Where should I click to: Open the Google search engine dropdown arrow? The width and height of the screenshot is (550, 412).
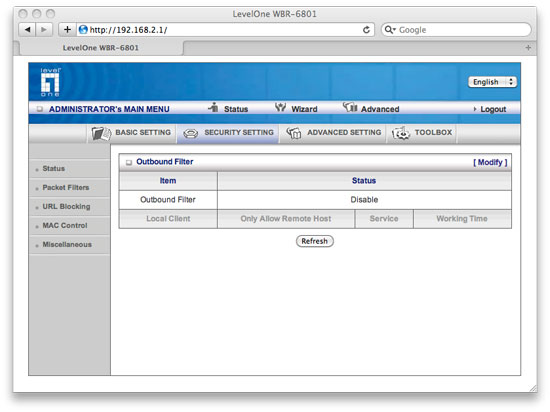pos(390,30)
